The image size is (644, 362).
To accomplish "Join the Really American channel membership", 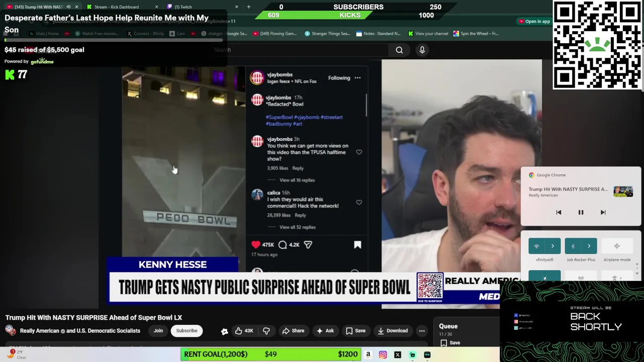I will coord(158,331).
